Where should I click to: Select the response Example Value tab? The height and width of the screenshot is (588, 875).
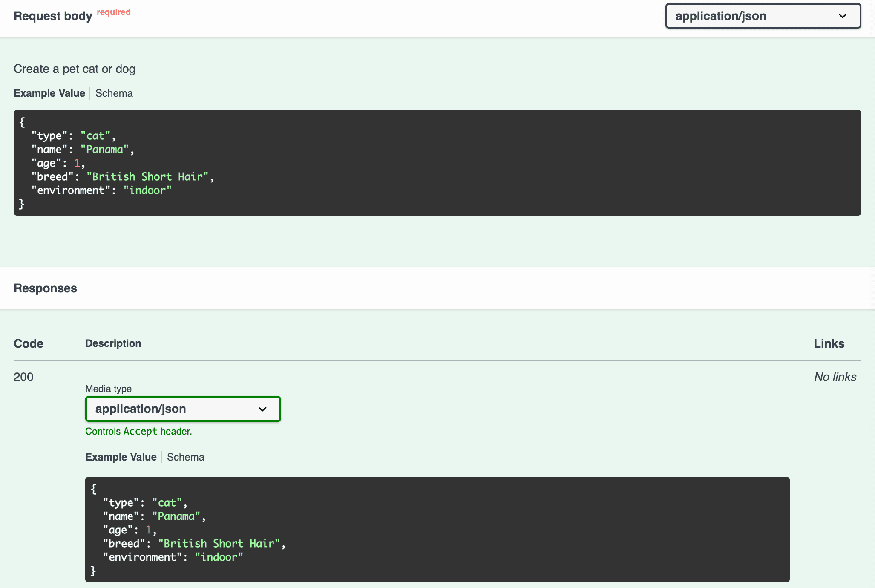[x=121, y=457]
